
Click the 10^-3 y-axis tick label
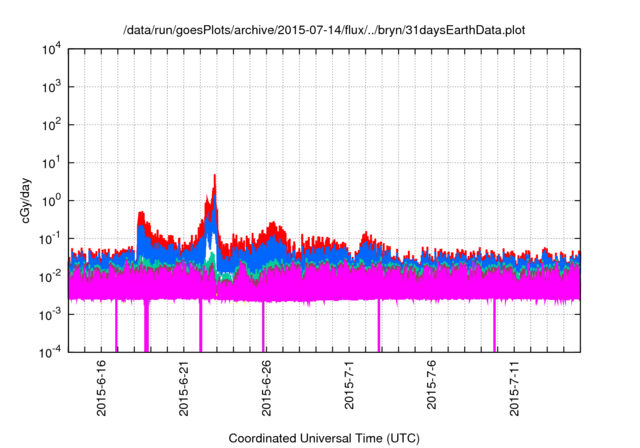[52, 313]
